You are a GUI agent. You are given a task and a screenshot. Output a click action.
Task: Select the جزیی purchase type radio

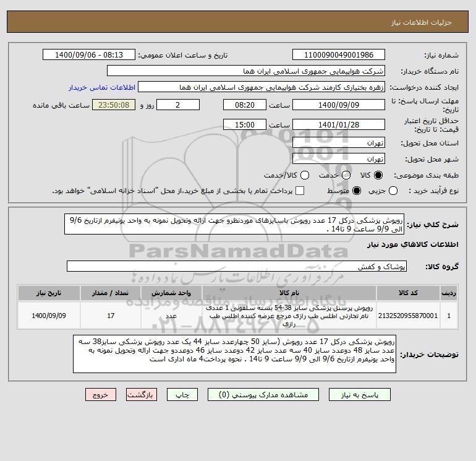coord(393,191)
